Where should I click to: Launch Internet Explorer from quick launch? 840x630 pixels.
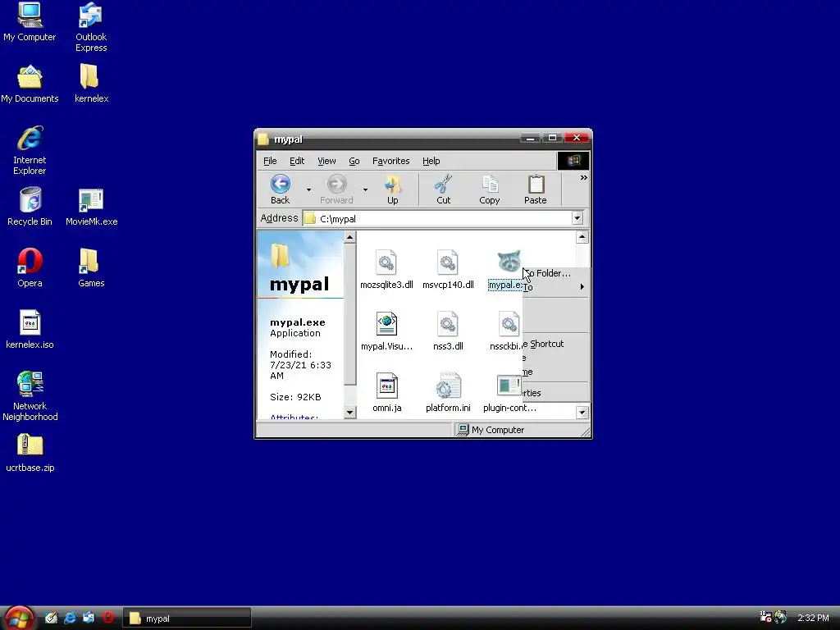pos(71,618)
